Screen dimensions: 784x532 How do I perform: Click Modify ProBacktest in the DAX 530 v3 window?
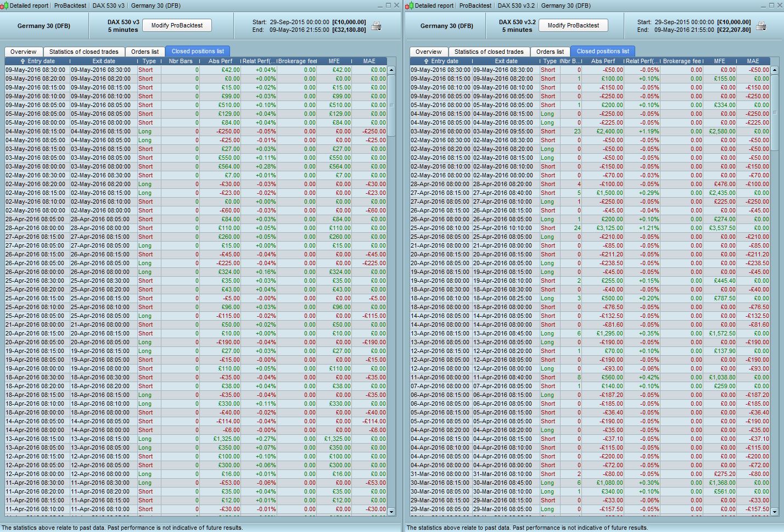tap(177, 25)
